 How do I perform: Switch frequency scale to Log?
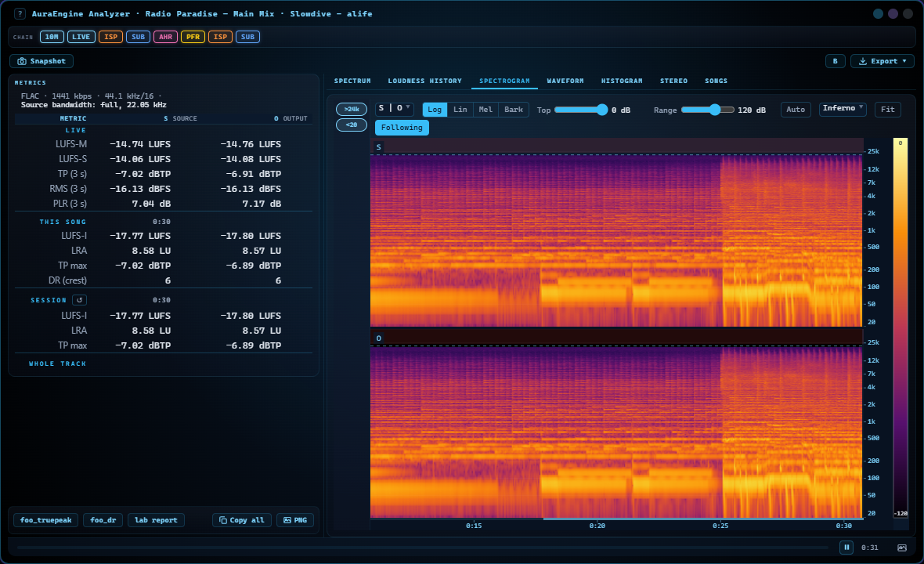[435, 110]
